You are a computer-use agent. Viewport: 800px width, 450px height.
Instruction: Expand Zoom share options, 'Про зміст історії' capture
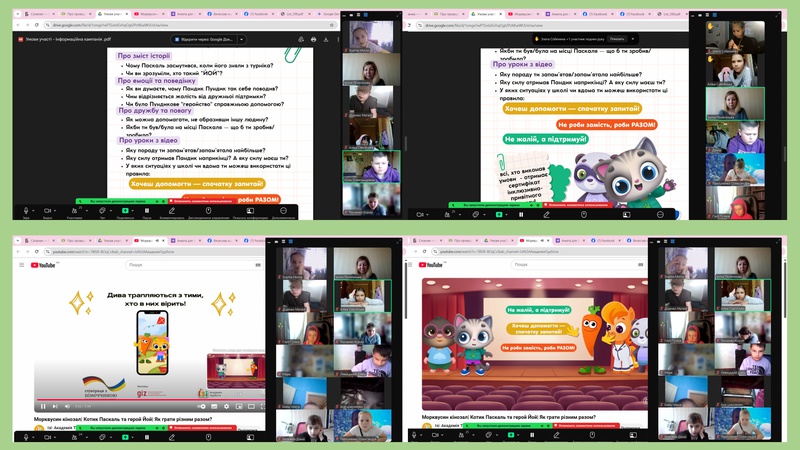tap(133, 210)
